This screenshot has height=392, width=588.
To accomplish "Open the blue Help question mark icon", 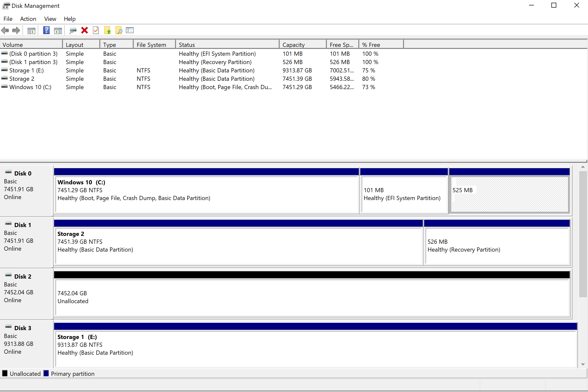I will click(46, 30).
